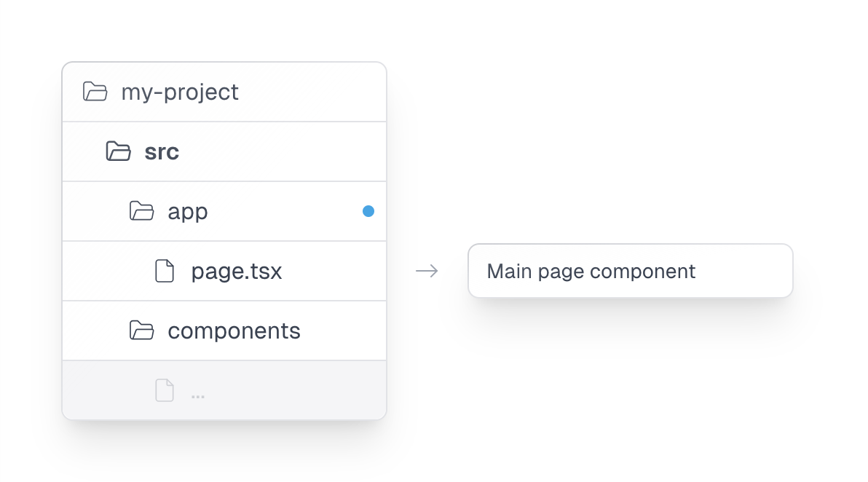This screenshot has height=482, width=868.
Task: Select the bold src folder label
Action: [162, 151]
